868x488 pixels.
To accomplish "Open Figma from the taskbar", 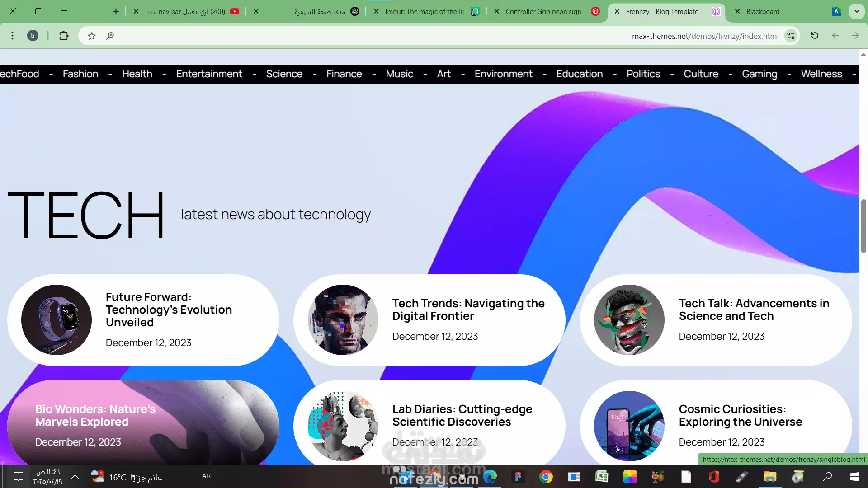I will tap(518, 477).
